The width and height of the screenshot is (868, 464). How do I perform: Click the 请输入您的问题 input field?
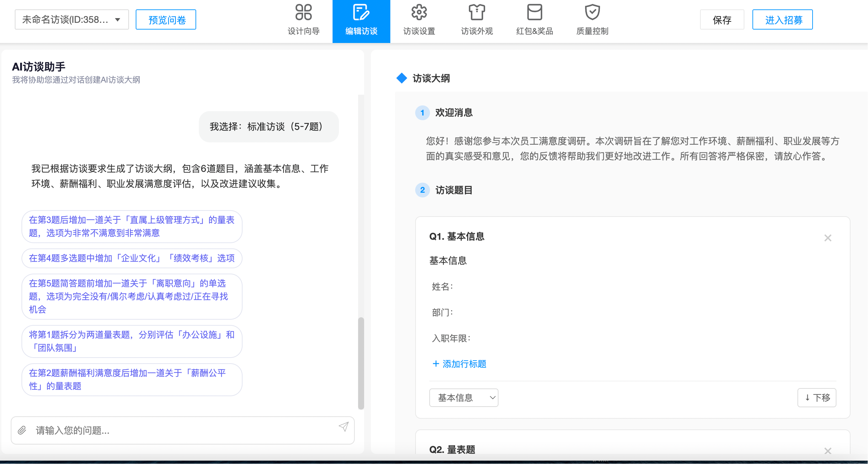(x=135, y=430)
